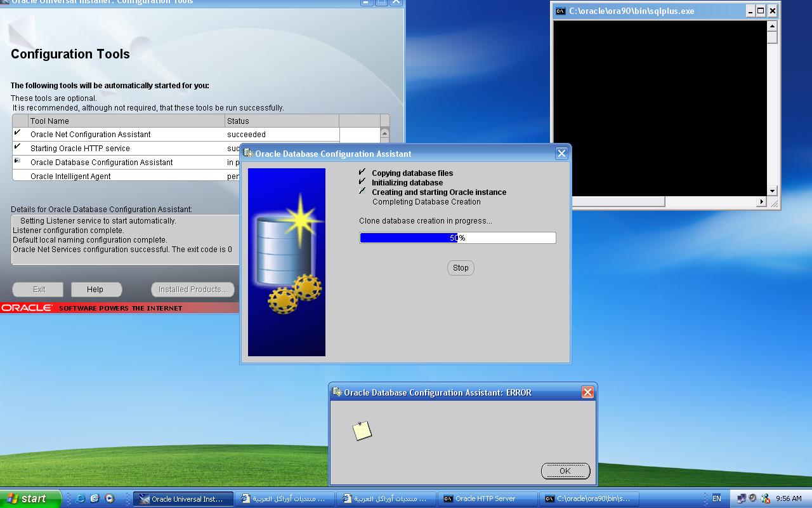
Task: Select the Oracle Intelligent Agent row
Action: pos(70,177)
